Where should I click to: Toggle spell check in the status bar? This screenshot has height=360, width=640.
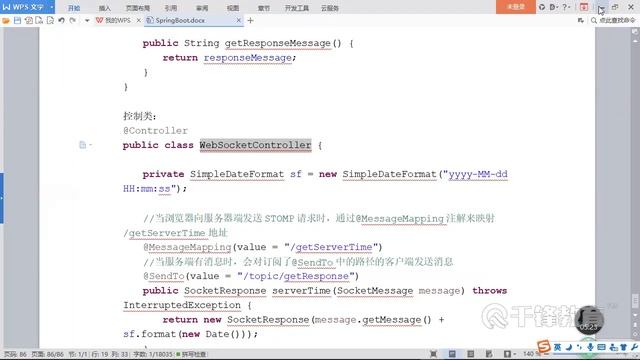pyautogui.click(x=191, y=354)
